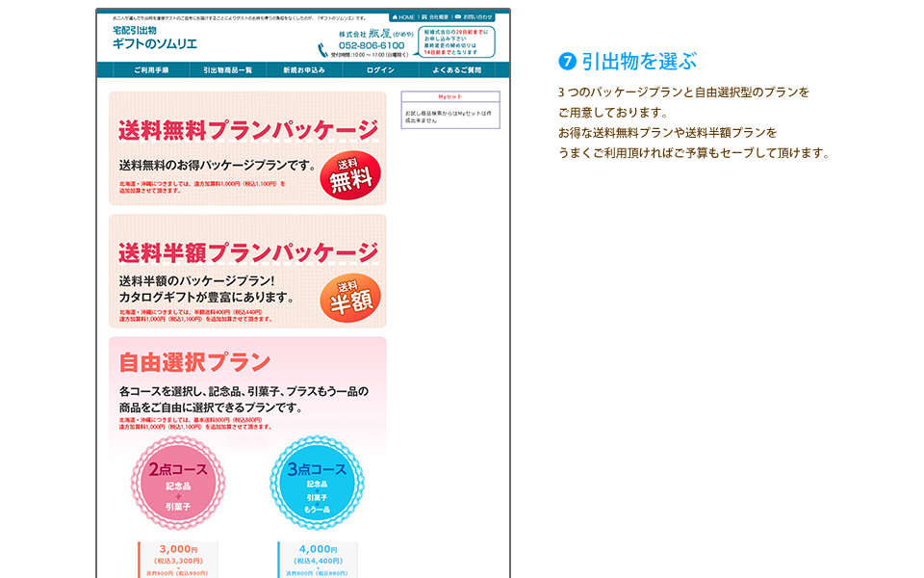Select ログイン in the navigation bar
Screen dimensions: 924x578
380,70
